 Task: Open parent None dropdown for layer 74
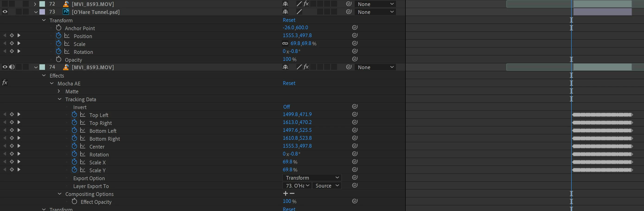375,67
